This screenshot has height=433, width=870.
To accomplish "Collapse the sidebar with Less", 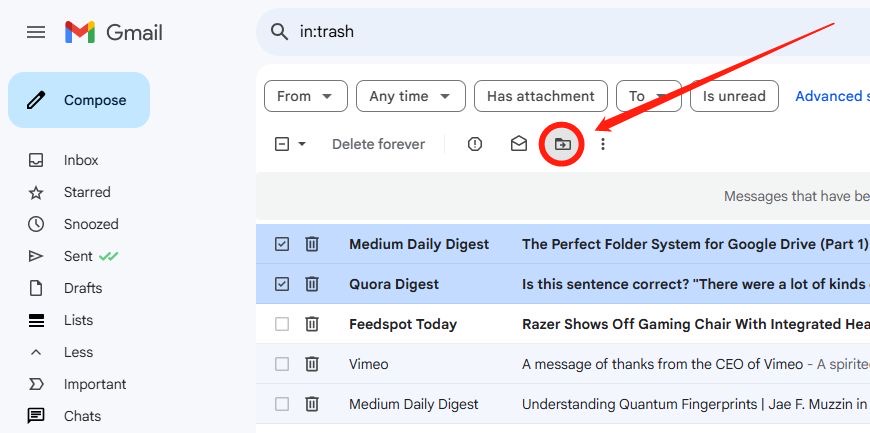I will (78, 352).
